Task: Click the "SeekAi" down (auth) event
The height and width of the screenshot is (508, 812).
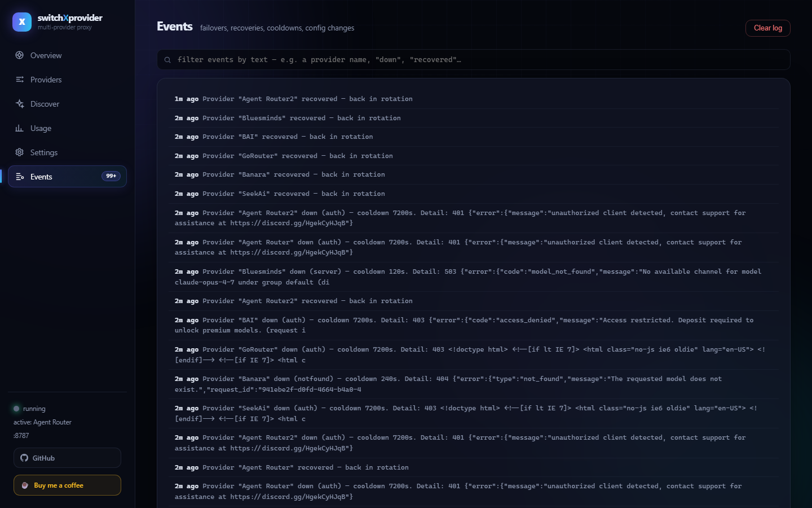Action: 474,413
